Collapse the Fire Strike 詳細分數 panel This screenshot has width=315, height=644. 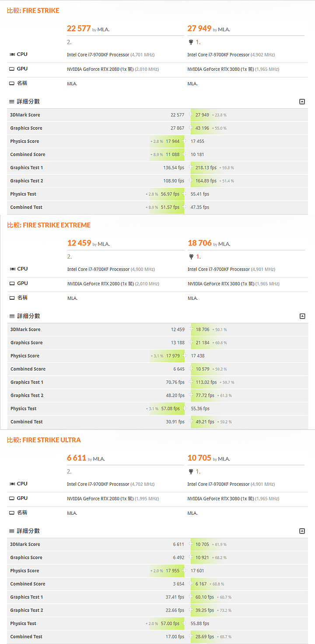[302, 101]
